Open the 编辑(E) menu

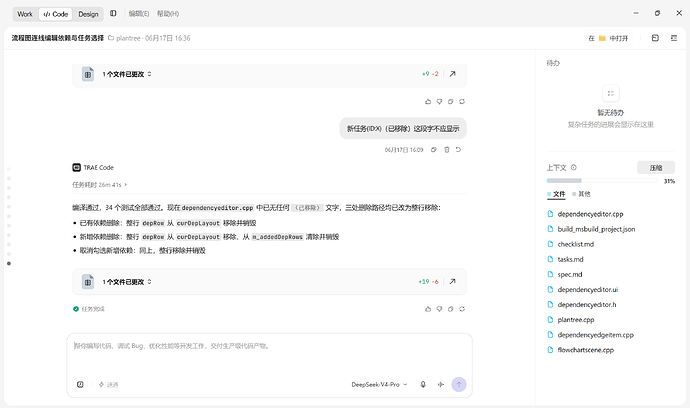click(x=139, y=14)
